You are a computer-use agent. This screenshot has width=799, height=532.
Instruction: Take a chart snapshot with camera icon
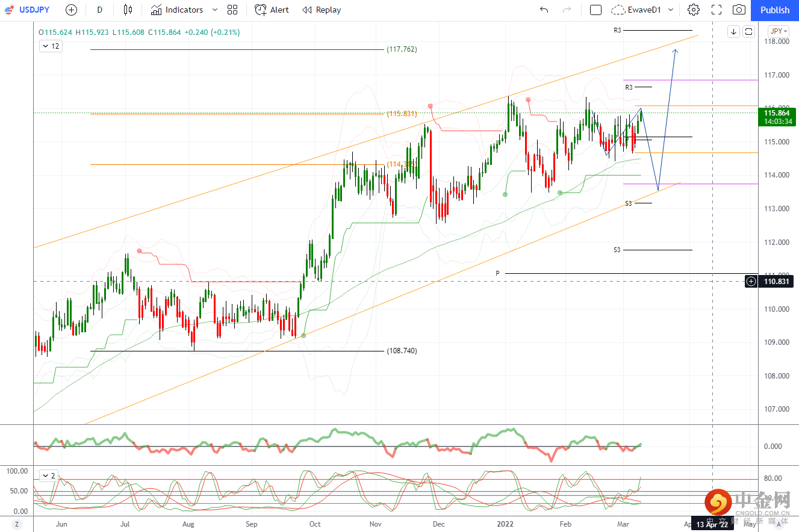tap(739, 10)
